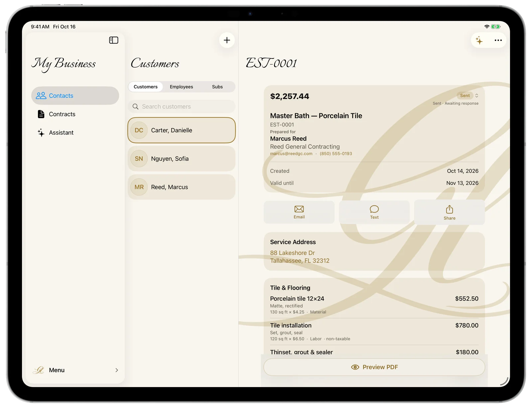Open Assistant in the sidebar
The image size is (532, 408).
click(x=75, y=133)
